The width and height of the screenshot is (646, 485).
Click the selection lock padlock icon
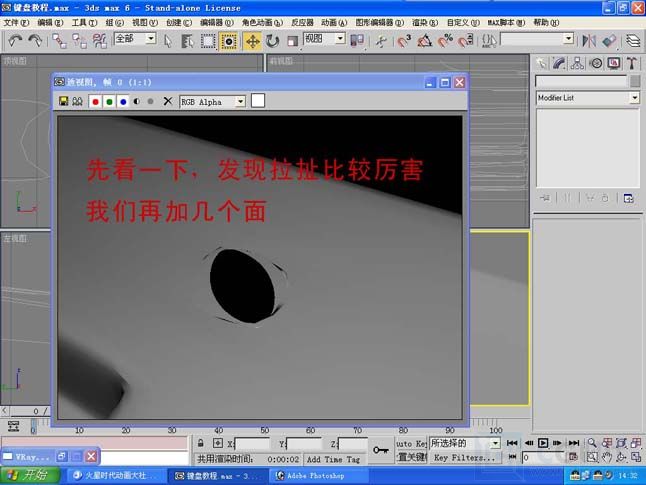click(x=201, y=443)
